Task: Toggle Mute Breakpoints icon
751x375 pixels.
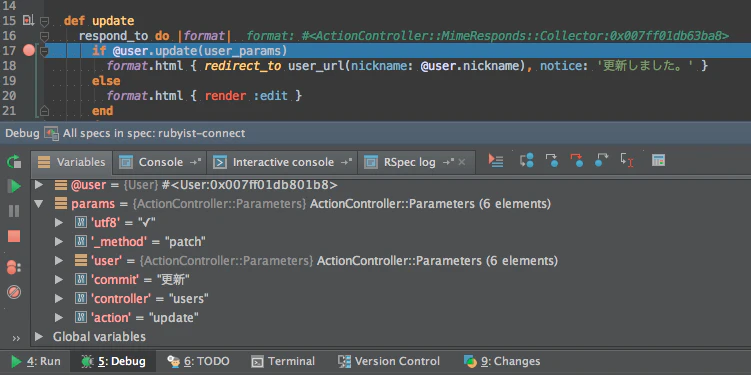Action: click(x=14, y=292)
